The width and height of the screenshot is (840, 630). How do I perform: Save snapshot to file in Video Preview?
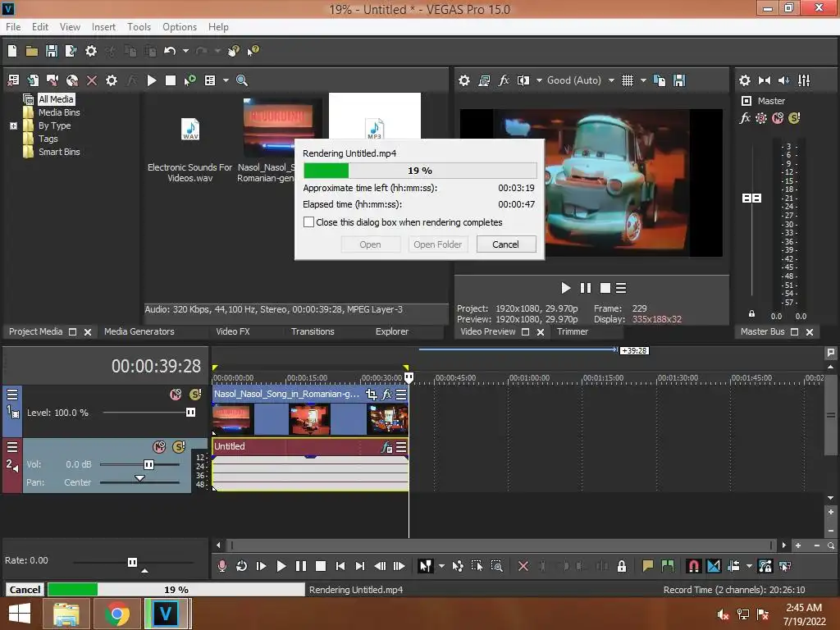(x=679, y=80)
